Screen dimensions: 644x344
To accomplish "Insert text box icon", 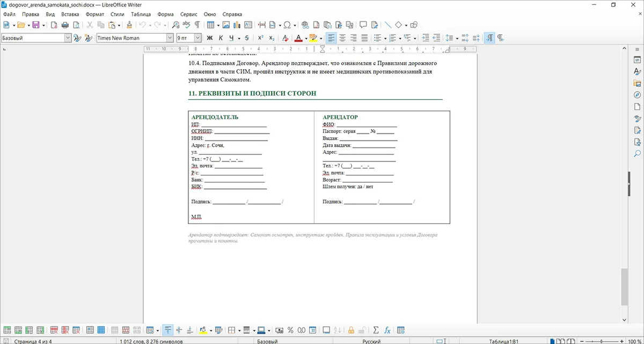I will (248, 25).
